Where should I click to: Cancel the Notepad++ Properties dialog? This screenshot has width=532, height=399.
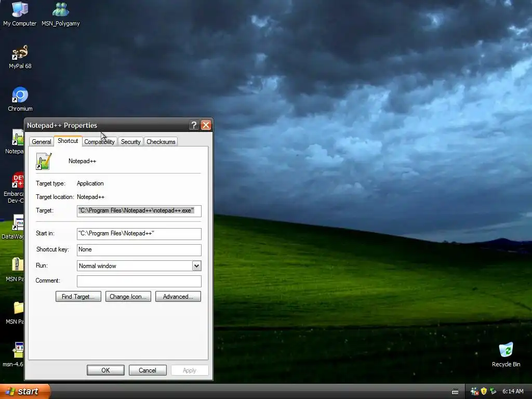148,370
